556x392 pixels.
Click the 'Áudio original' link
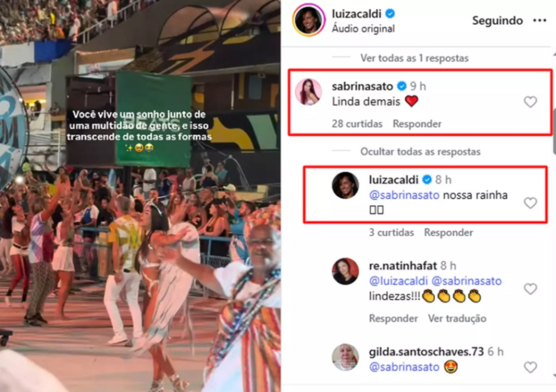click(x=363, y=29)
